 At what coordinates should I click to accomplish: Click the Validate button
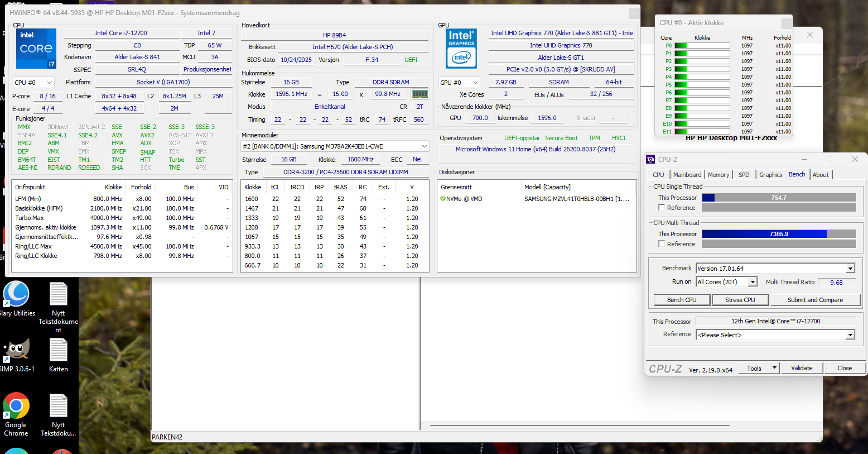point(802,369)
